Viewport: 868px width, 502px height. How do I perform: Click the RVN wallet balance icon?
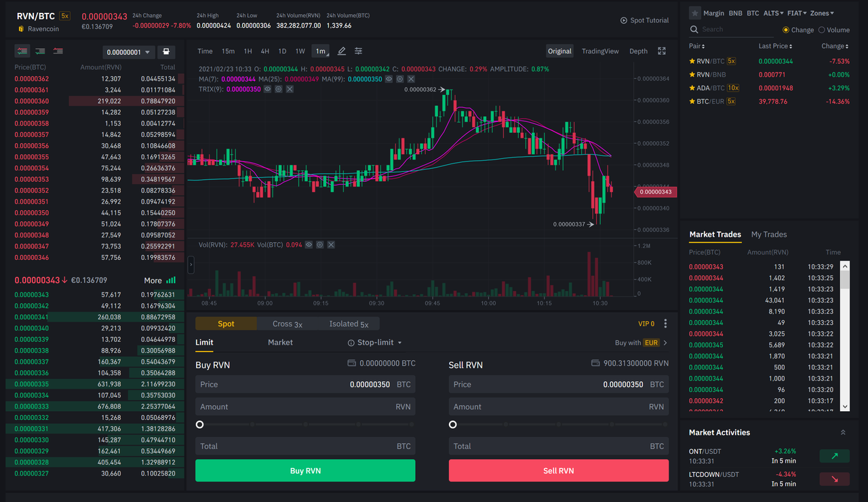[x=595, y=364]
